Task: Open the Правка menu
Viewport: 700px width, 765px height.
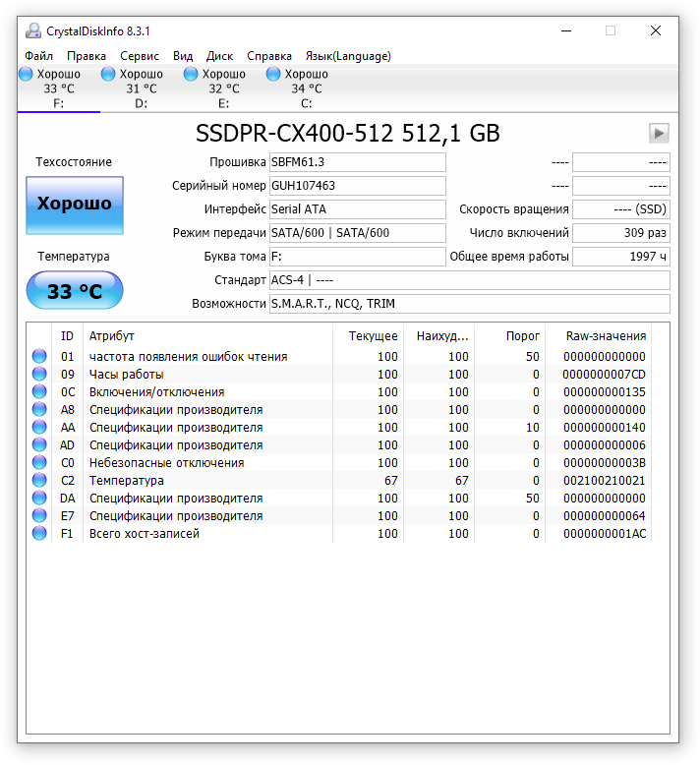Action: tap(87, 56)
